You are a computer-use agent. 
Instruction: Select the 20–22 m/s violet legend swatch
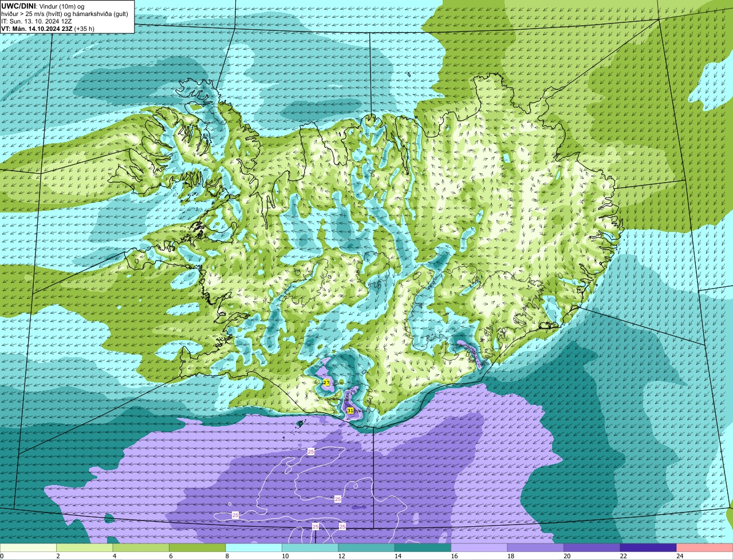coord(592,548)
